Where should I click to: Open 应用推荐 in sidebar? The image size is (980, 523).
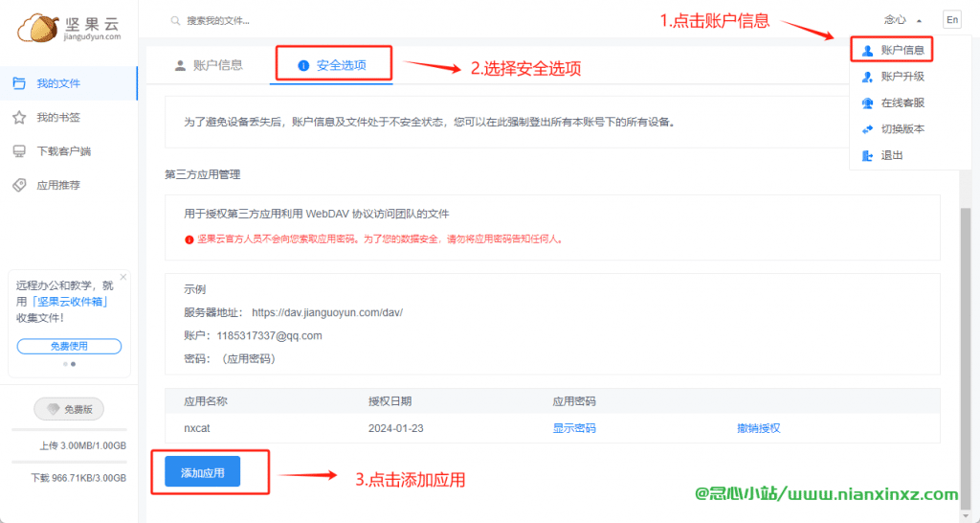point(69,185)
